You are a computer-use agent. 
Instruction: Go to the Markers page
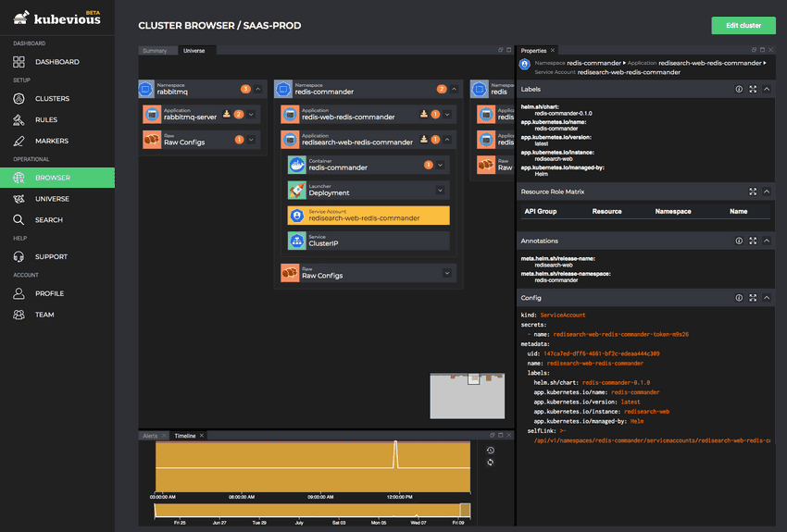[51, 141]
